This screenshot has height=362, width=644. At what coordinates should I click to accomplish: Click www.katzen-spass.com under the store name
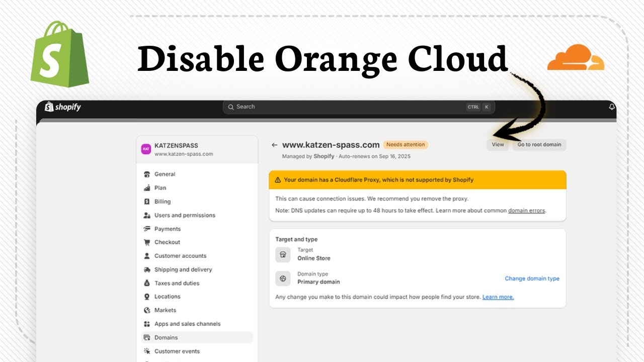[184, 154]
